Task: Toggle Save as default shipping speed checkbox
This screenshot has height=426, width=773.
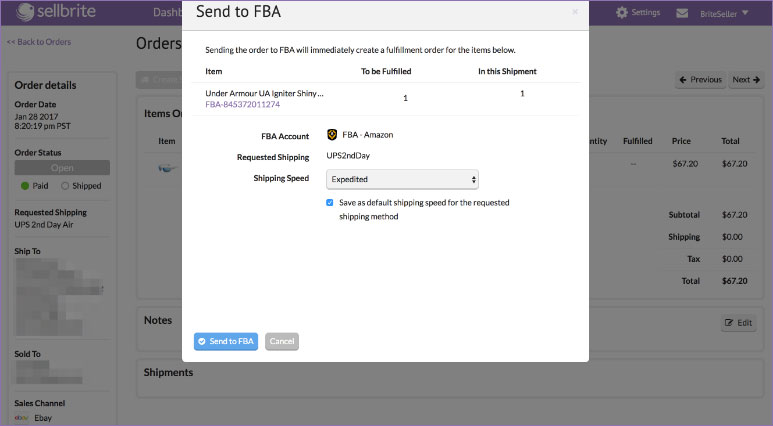Action: click(x=330, y=203)
